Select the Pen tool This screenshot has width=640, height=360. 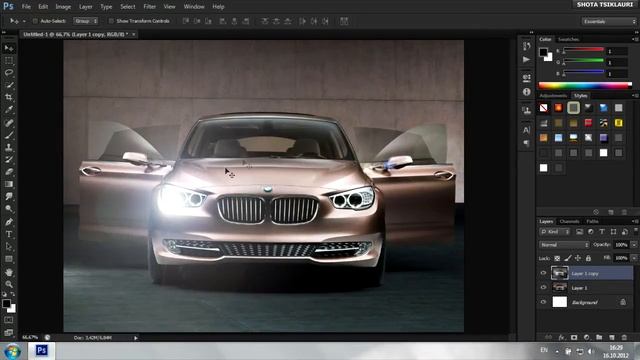point(9,222)
